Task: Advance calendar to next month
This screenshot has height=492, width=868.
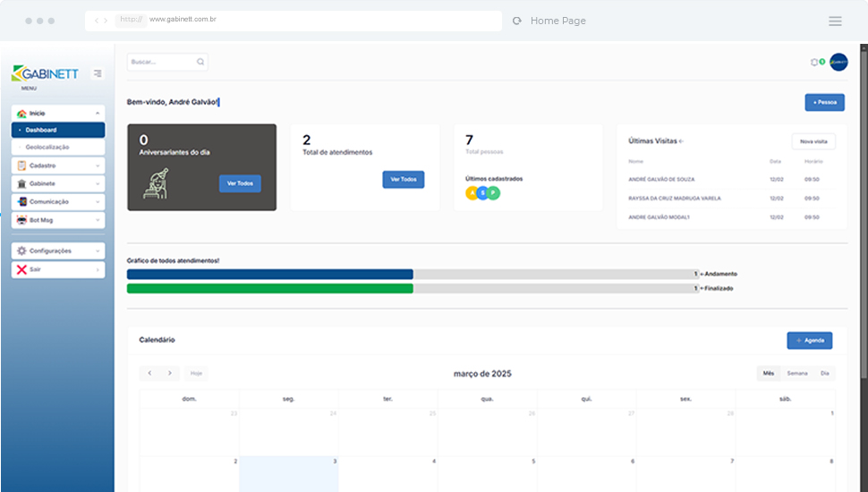Action: [169, 373]
